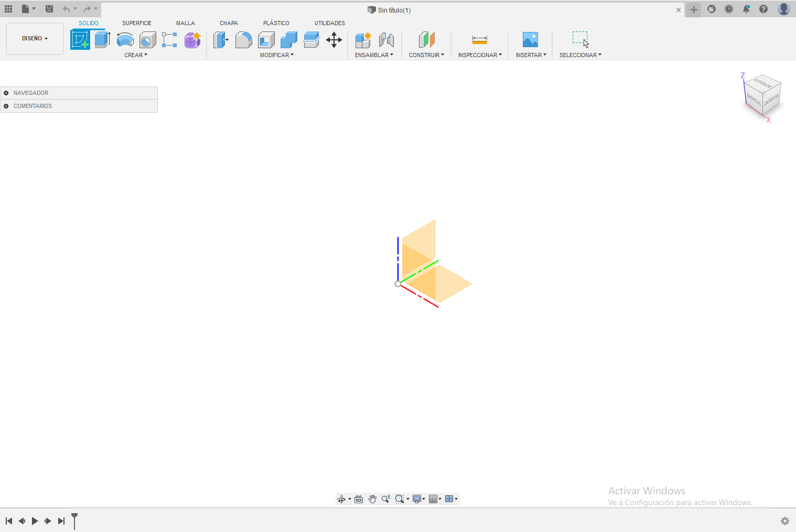796x532 pixels.
Task: Switch to the MALLA tab
Action: pyautogui.click(x=186, y=23)
